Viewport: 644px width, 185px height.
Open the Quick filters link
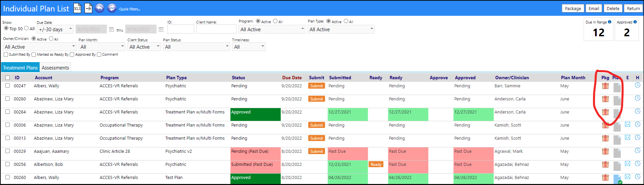[x=130, y=9]
